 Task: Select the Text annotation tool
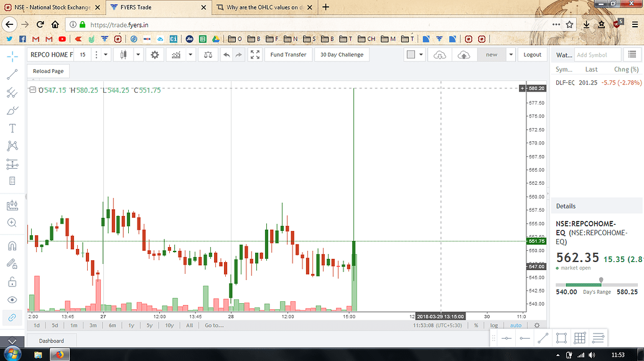click(x=13, y=127)
